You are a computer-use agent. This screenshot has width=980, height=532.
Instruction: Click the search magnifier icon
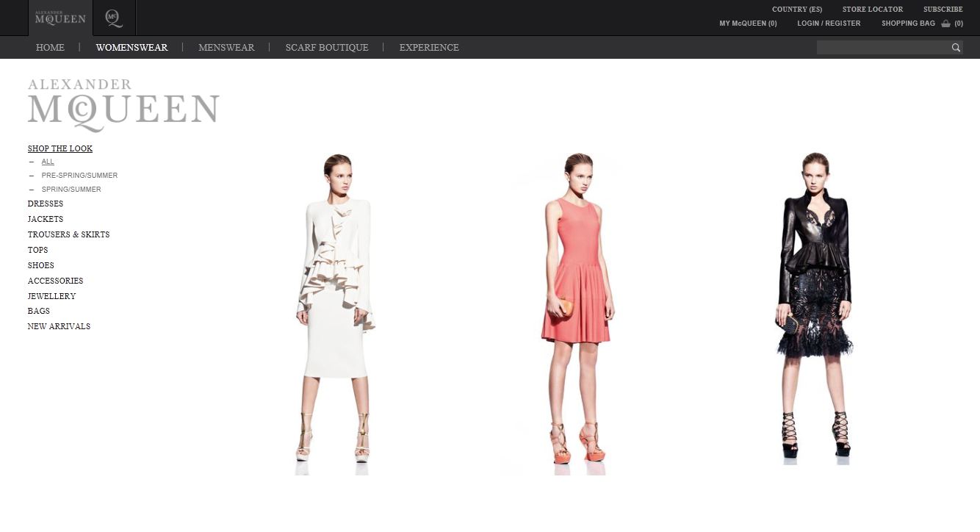click(x=956, y=48)
